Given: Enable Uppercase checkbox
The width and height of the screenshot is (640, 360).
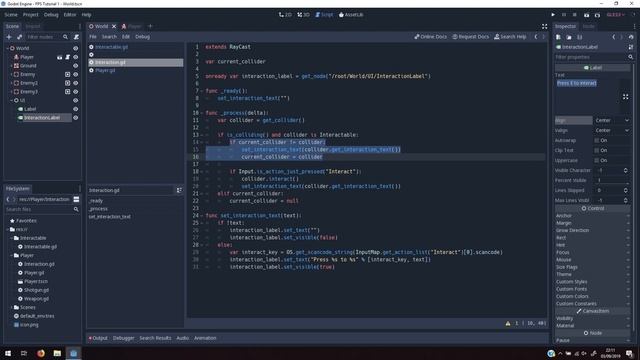Looking at the screenshot, I should pyautogui.click(x=597, y=160).
